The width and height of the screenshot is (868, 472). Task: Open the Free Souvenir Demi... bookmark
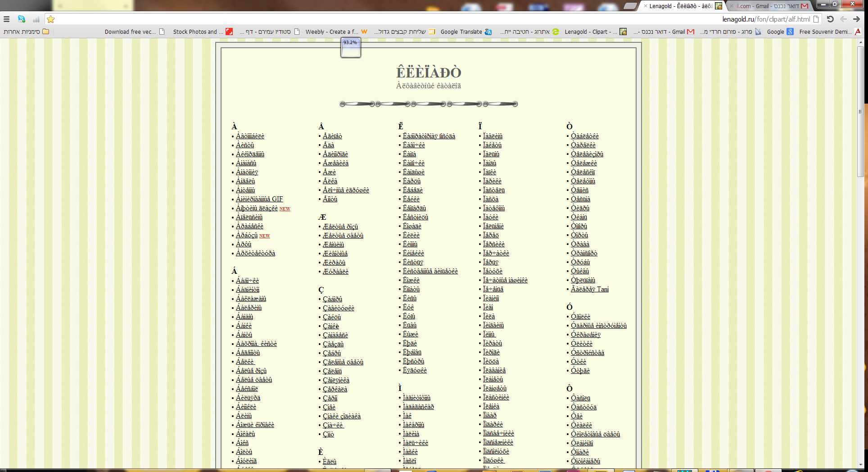830,32
